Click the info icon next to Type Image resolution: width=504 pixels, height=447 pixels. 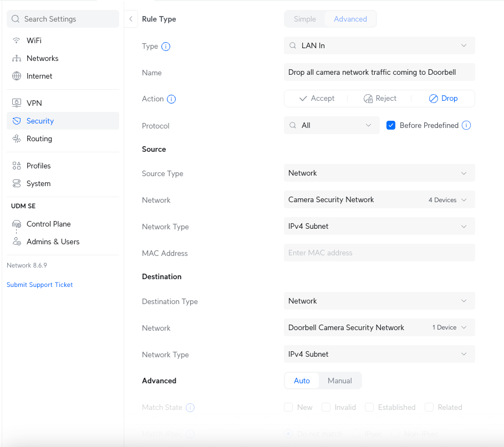coord(166,47)
